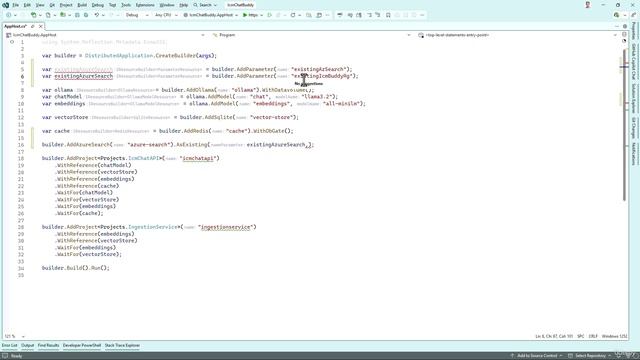Open the Git Changes side tab

634,128
